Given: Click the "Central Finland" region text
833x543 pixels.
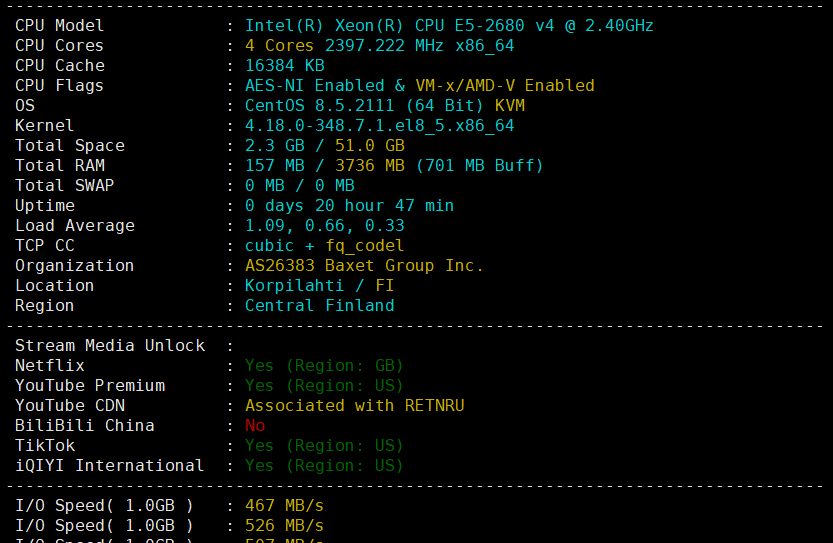Looking at the screenshot, I should click(319, 306).
